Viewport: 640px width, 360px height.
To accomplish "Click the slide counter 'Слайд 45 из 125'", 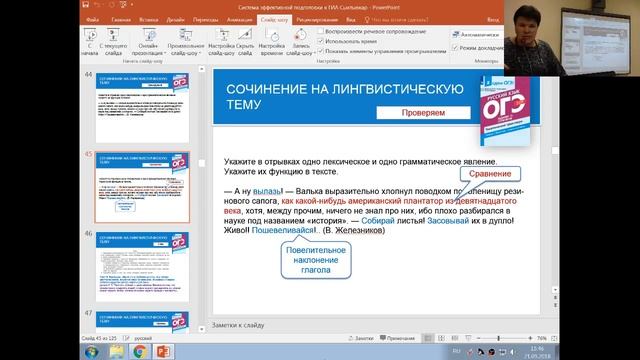I will pos(99,338).
